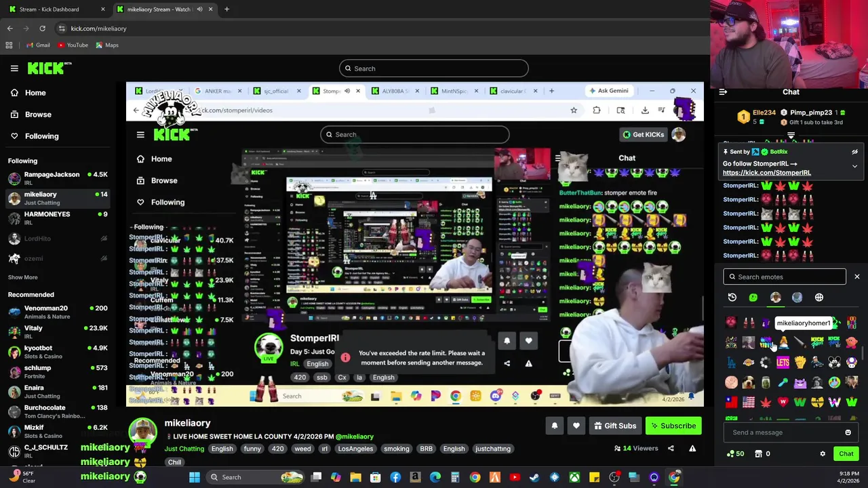
Task: Insert the American flag emote
Action: (x=749, y=402)
